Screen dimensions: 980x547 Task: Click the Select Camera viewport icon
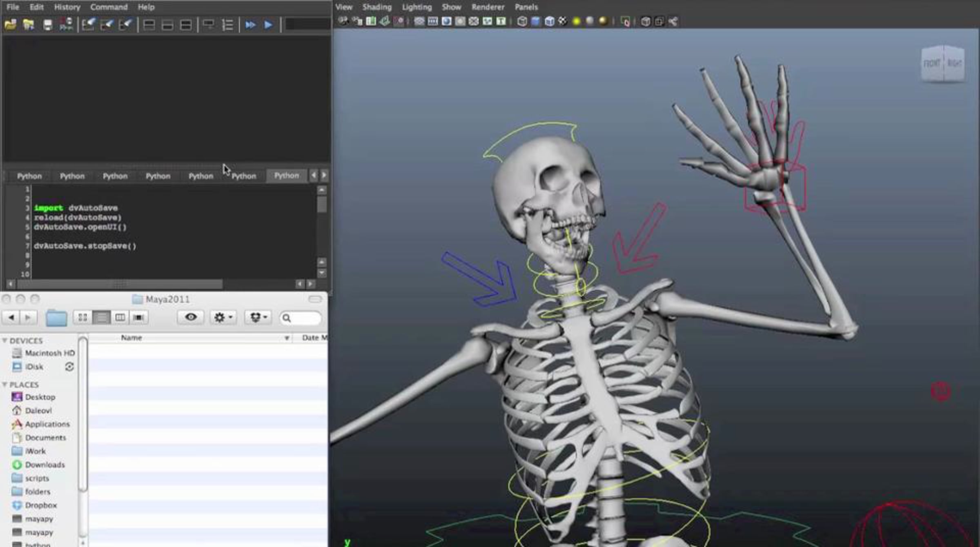click(x=343, y=21)
